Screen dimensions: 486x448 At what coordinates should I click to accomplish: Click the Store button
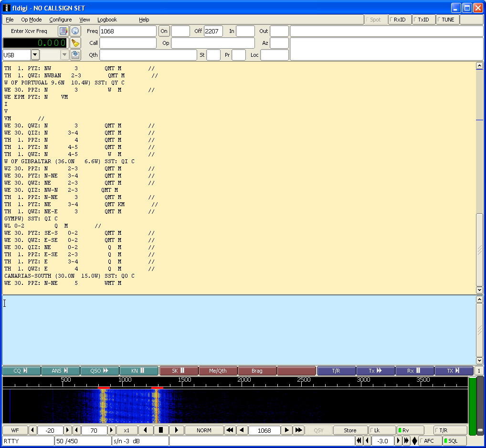point(350,430)
